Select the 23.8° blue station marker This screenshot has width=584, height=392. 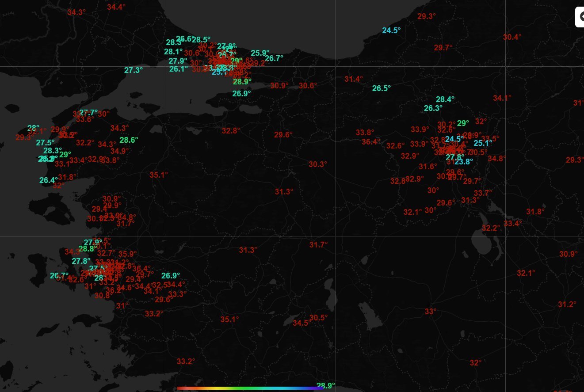[463, 162]
